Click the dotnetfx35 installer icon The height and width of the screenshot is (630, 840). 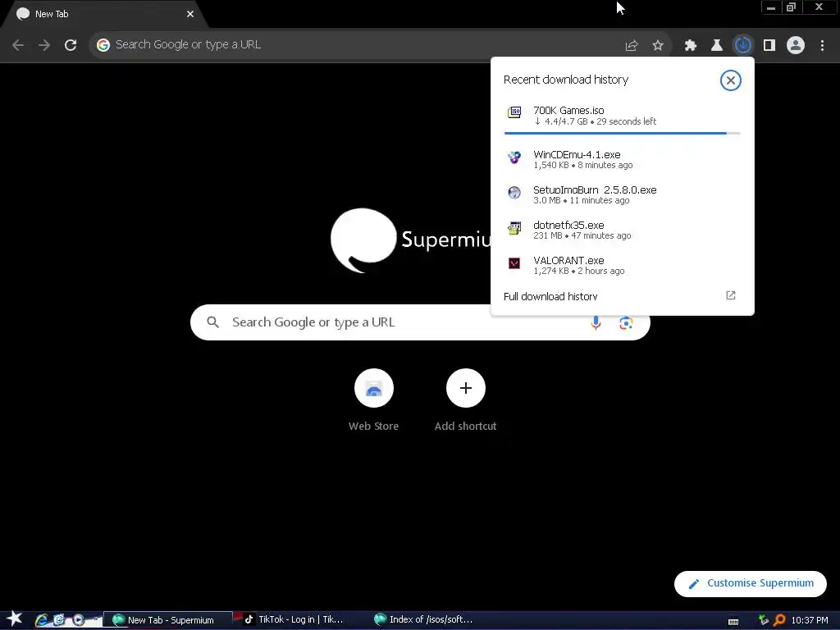[514, 228]
